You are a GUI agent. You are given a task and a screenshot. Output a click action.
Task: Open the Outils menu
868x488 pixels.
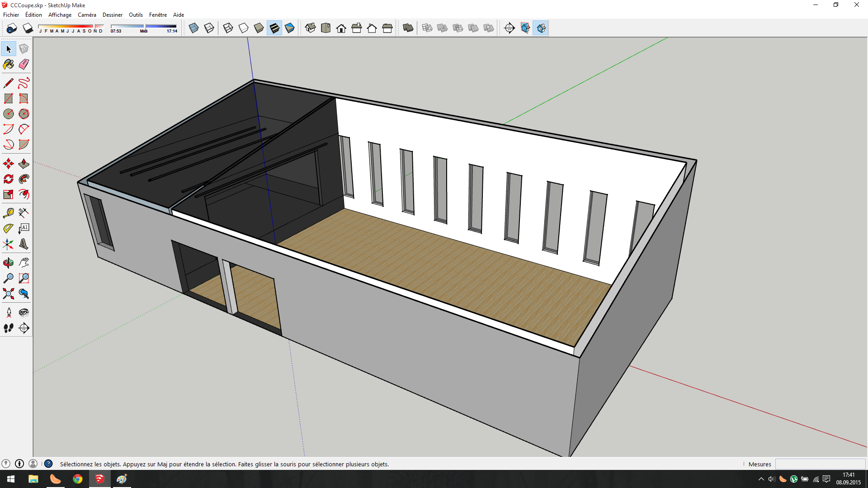pyautogui.click(x=136, y=14)
